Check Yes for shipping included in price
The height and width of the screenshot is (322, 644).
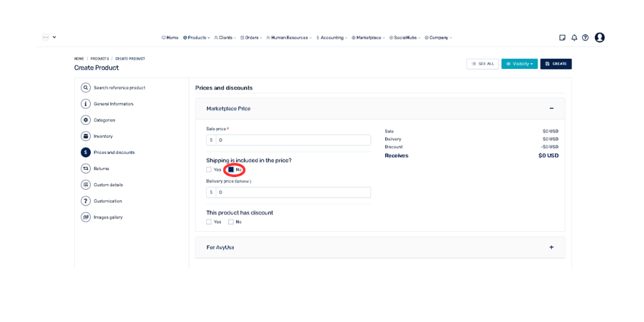209,170
